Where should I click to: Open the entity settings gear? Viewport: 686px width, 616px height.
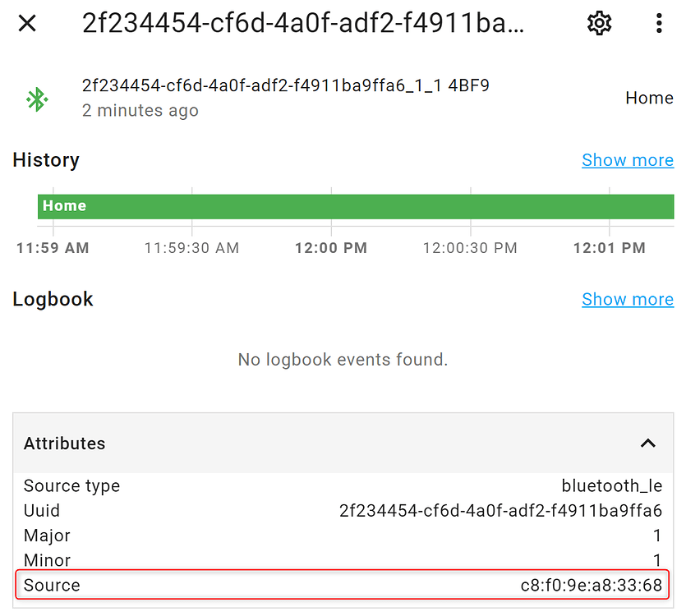point(599,23)
